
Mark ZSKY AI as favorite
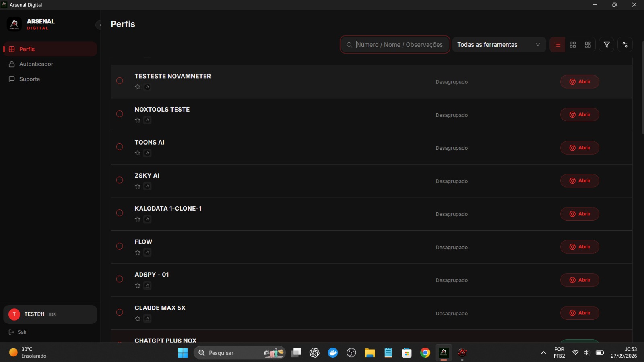click(138, 186)
